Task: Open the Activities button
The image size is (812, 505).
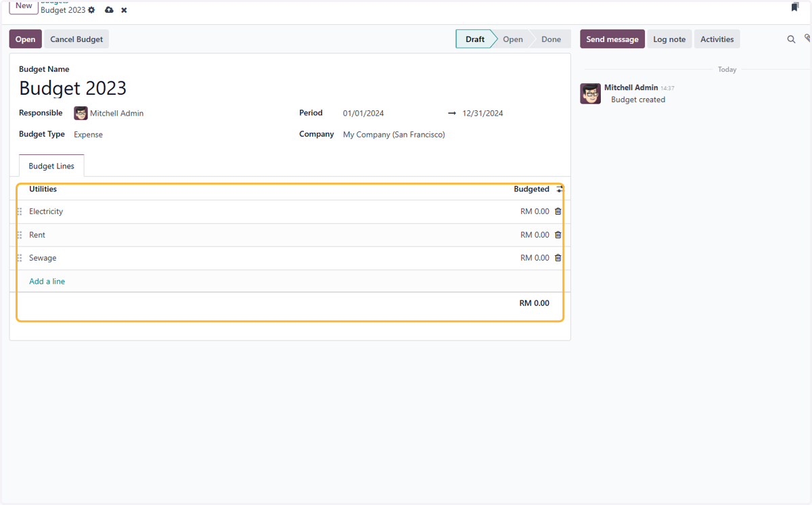Action: pyautogui.click(x=717, y=39)
